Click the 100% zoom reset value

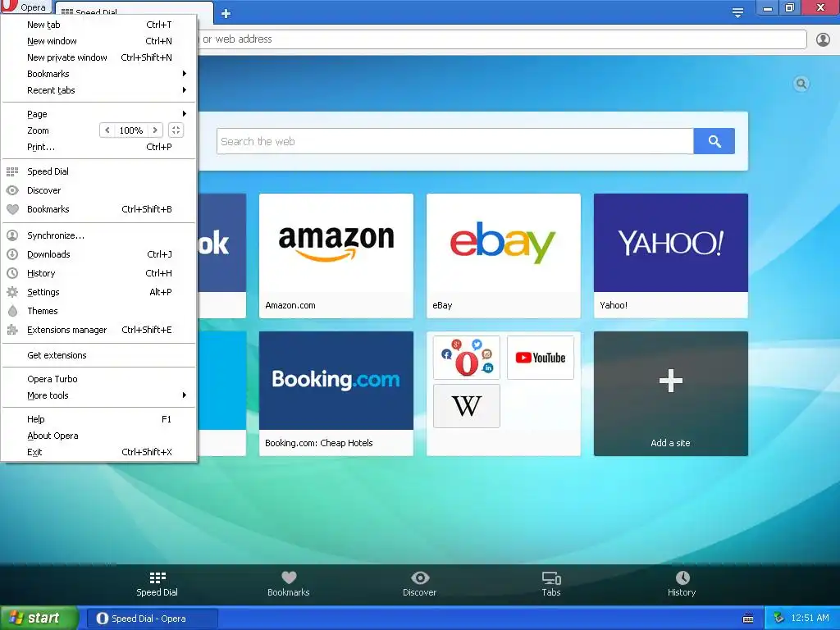131,130
